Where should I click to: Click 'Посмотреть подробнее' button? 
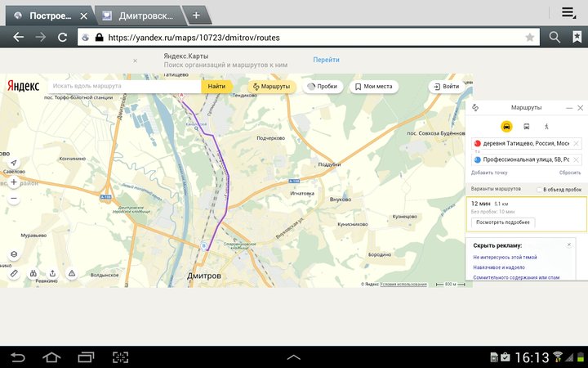[502, 222]
